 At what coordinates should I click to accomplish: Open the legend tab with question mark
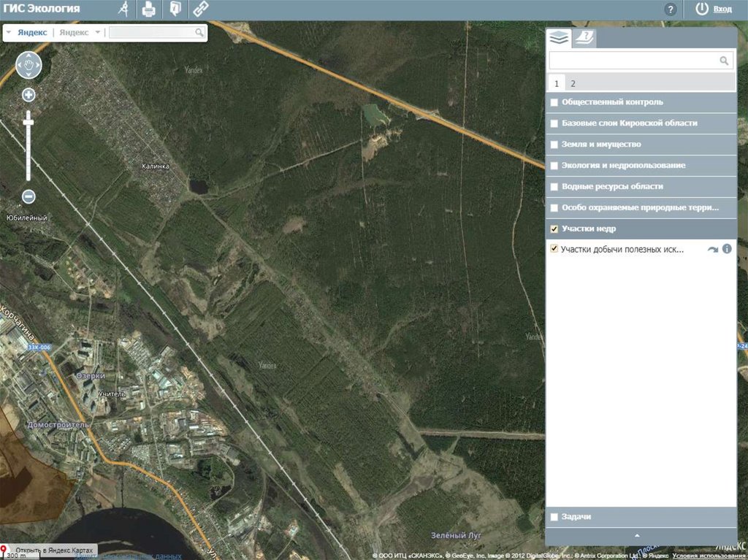click(584, 39)
